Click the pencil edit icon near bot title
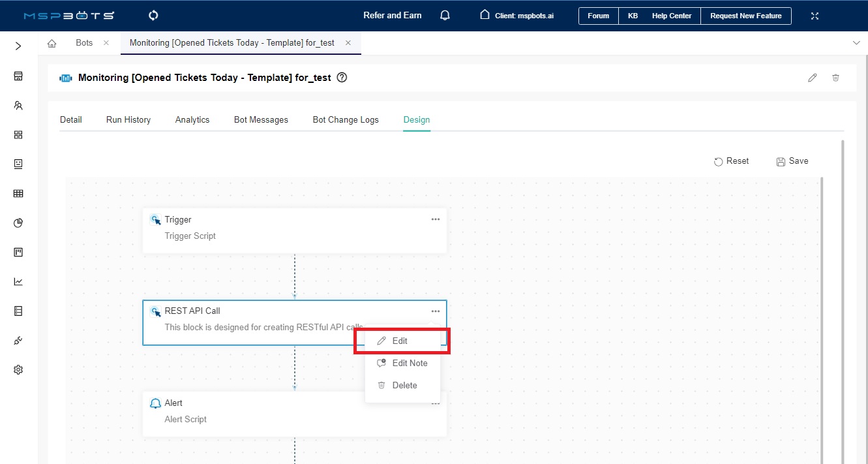The height and width of the screenshot is (464, 868). tap(812, 78)
